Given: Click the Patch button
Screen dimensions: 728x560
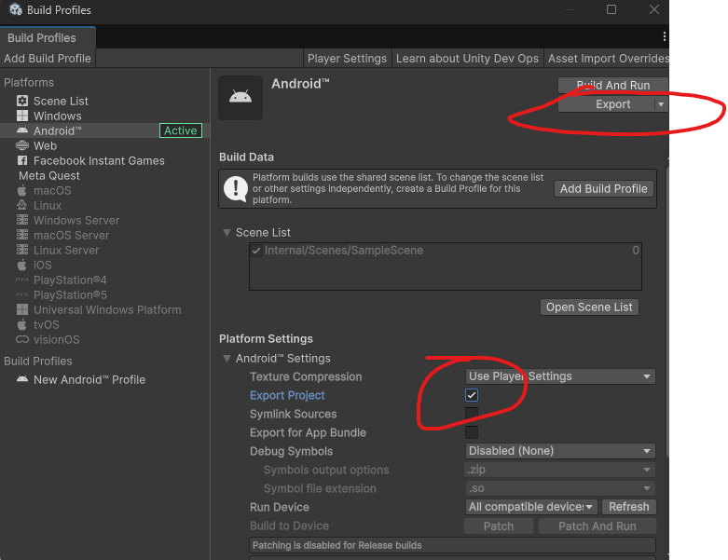Looking at the screenshot, I should tap(499, 526).
